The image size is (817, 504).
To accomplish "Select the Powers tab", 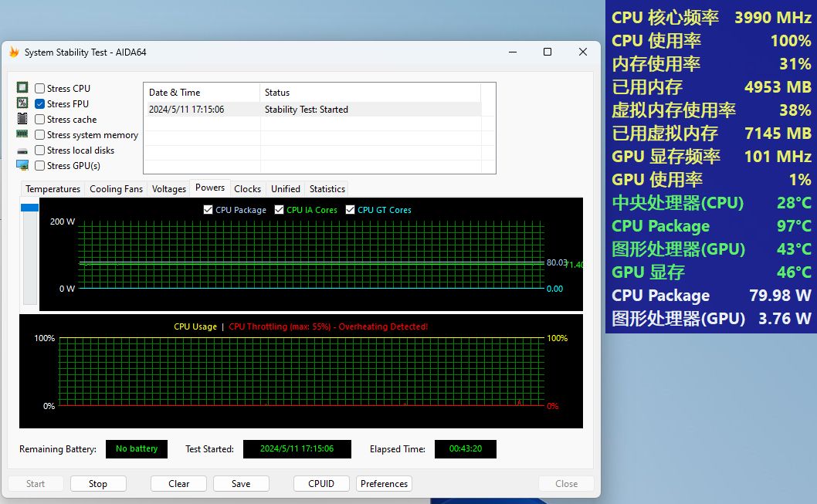I will tap(210, 188).
